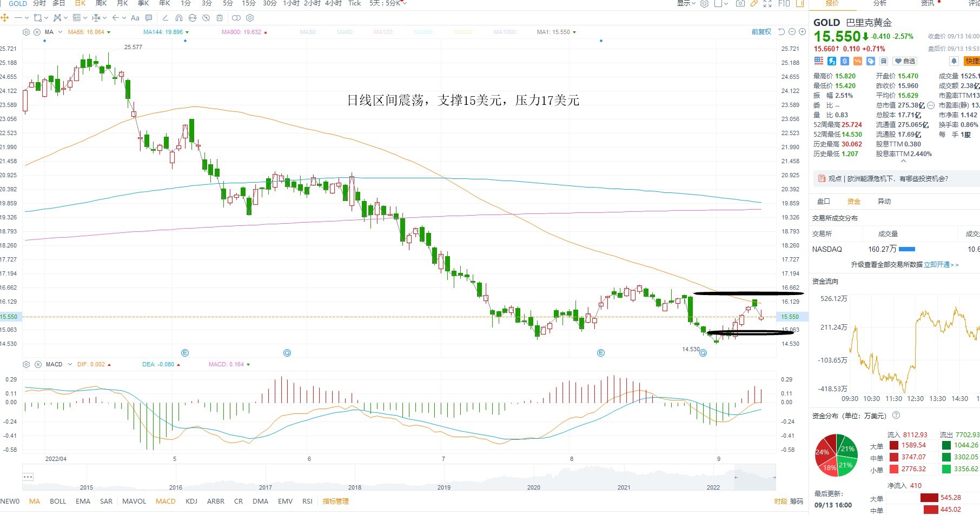Open chart settings gear in top bar
Image resolution: width=980 pixels, height=515 pixels.
[704, 3]
